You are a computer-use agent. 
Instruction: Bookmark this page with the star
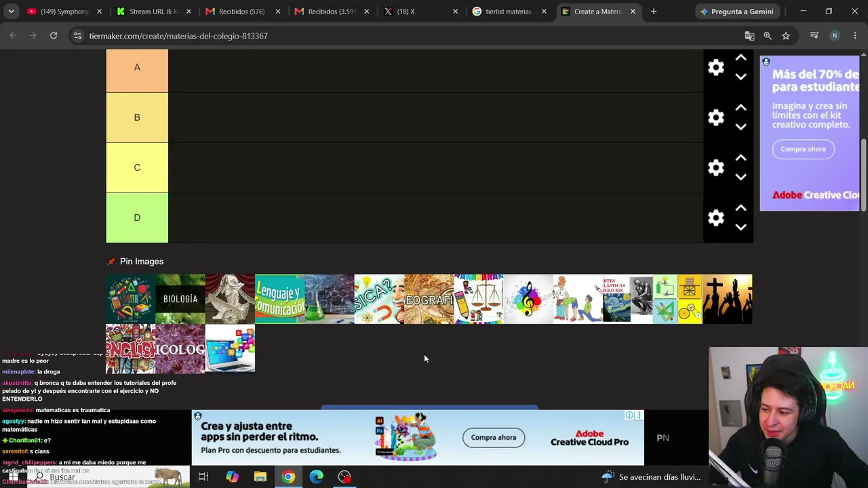pyautogui.click(x=786, y=36)
